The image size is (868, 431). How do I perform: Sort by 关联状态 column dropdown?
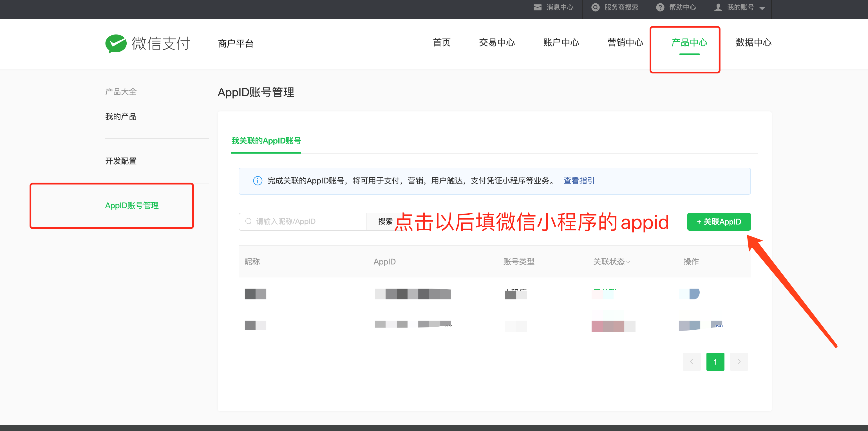click(x=628, y=262)
